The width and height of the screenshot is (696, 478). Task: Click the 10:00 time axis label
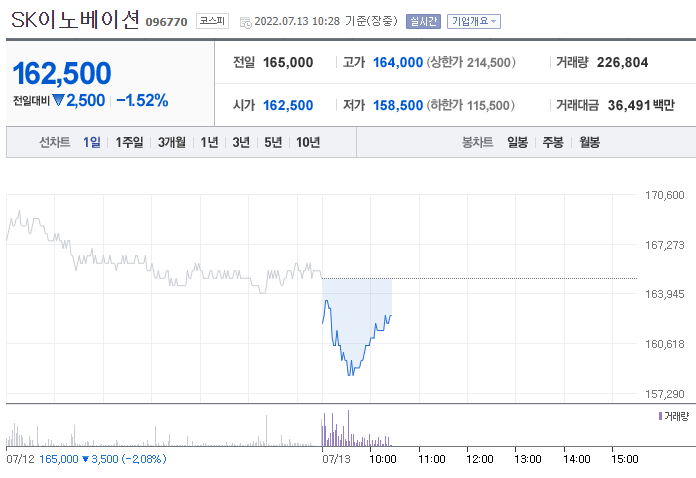coord(383,459)
